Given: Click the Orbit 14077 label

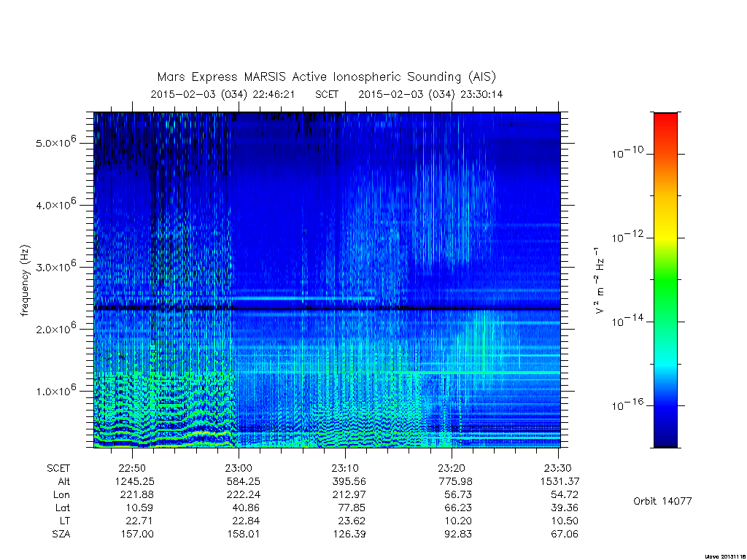Looking at the screenshot, I should coord(662,501).
